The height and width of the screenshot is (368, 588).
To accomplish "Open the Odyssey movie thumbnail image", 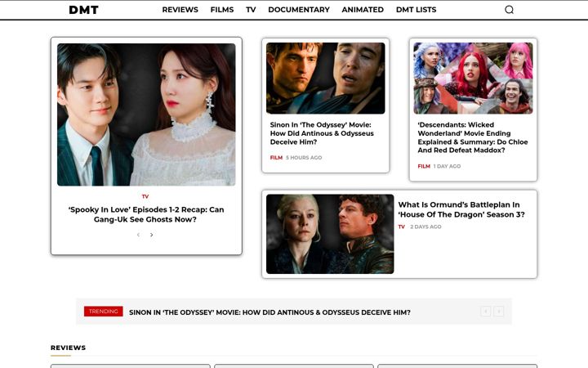I will point(326,79).
